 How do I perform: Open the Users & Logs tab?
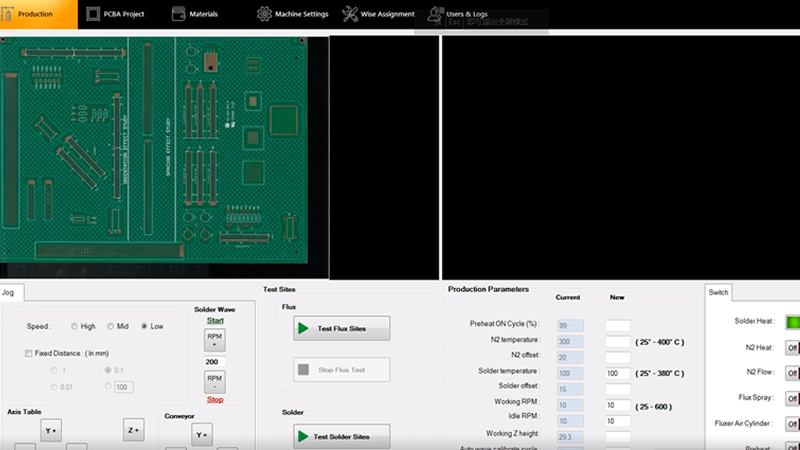tap(458, 14)
